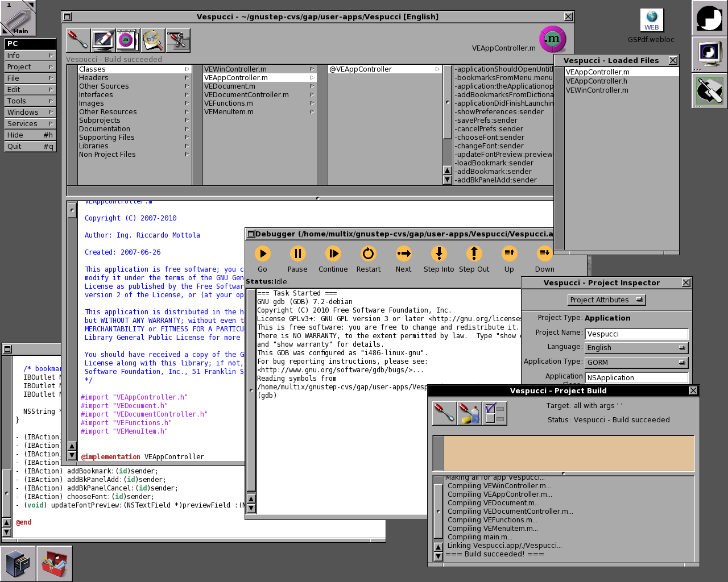Image resolution: width=728 pixels, height=582 pixels.
Task: Open the Tools menu
Action: click(x=30, y=101)
